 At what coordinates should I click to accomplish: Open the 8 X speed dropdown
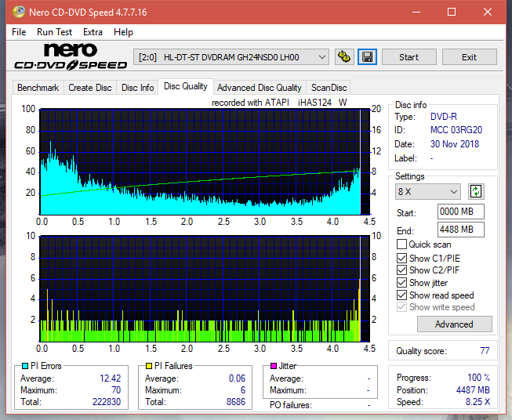pyautogui.click(x=428, y=191)
